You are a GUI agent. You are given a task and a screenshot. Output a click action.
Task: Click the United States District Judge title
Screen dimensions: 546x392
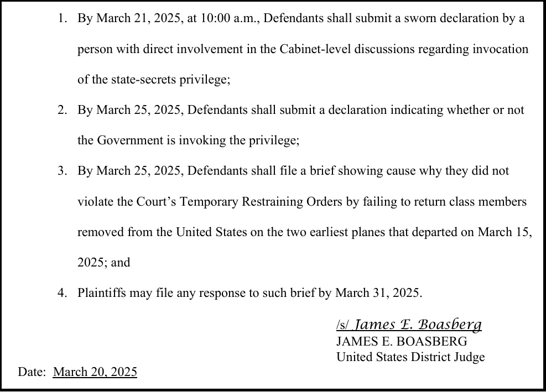tap(410, 357)
